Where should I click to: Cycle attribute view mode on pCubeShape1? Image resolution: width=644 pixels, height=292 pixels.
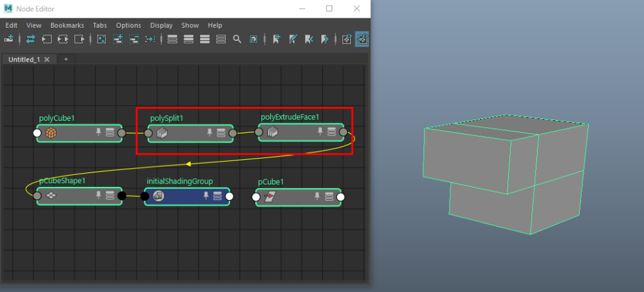click(109, 195)
